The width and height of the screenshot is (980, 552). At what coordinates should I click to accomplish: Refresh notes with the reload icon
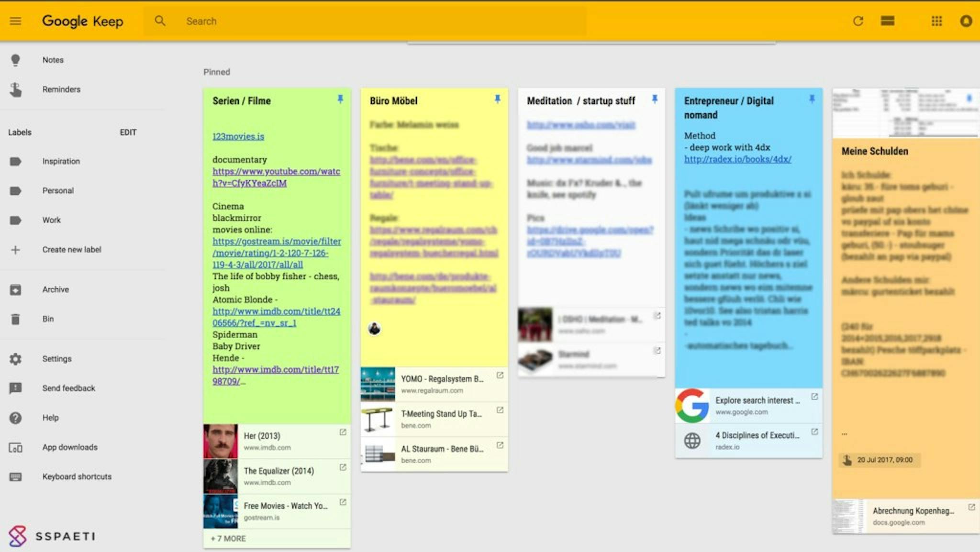858,21
